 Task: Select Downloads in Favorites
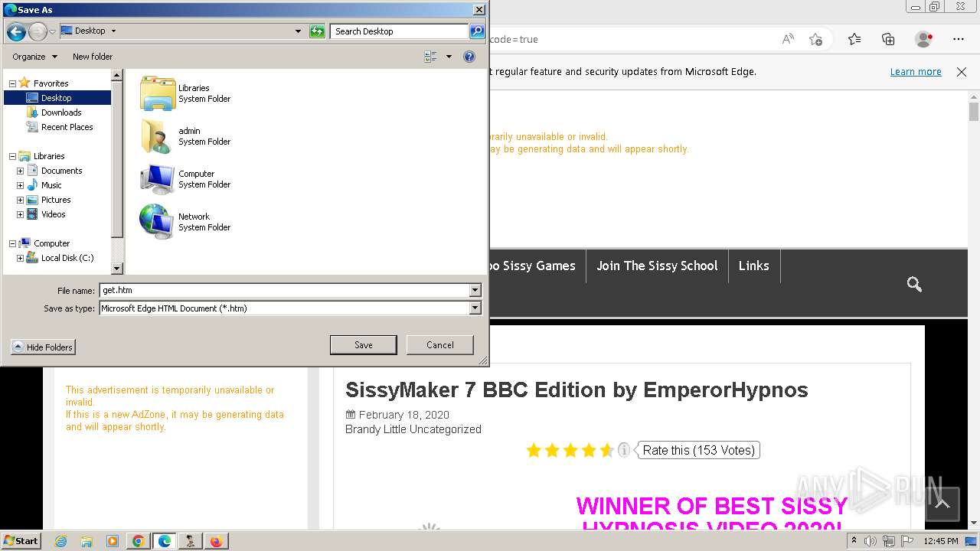[x=61, y=112]
